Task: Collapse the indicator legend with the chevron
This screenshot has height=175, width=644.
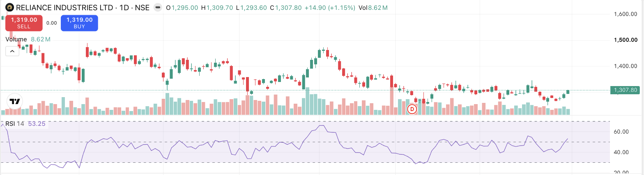Action: point(12,51)
